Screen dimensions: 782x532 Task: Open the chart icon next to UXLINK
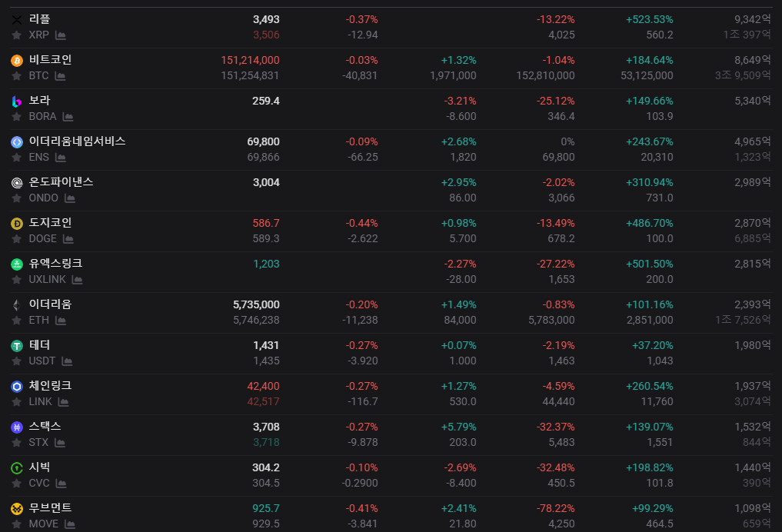[x=77, y=280]
